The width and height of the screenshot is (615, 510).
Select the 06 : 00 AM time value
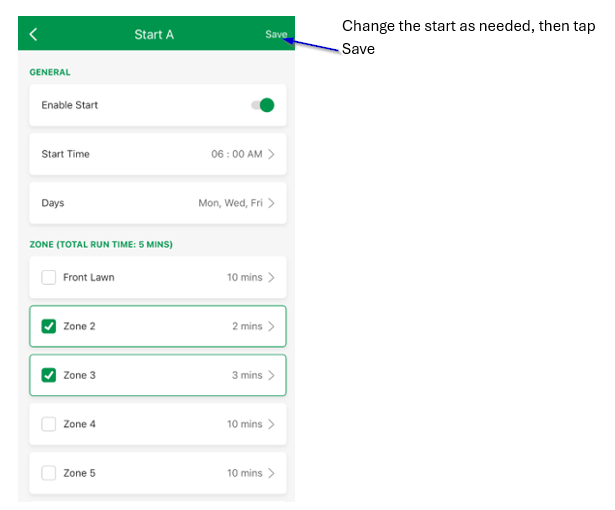point(237,154)
